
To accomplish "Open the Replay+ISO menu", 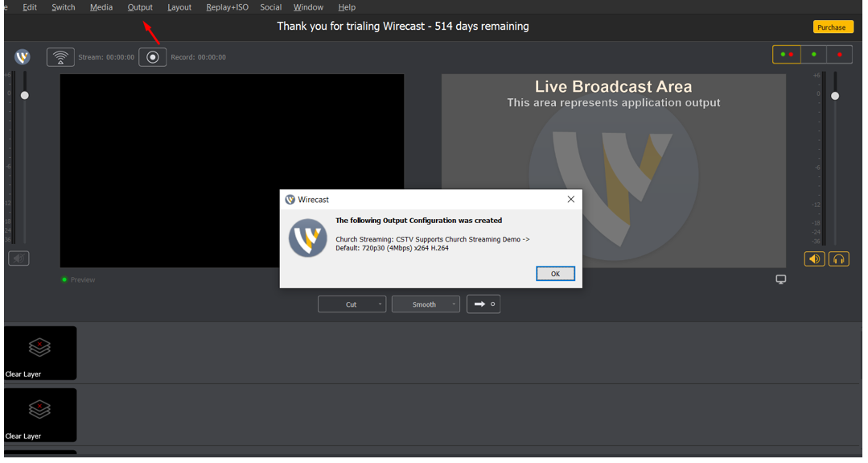I will [227, 7].
